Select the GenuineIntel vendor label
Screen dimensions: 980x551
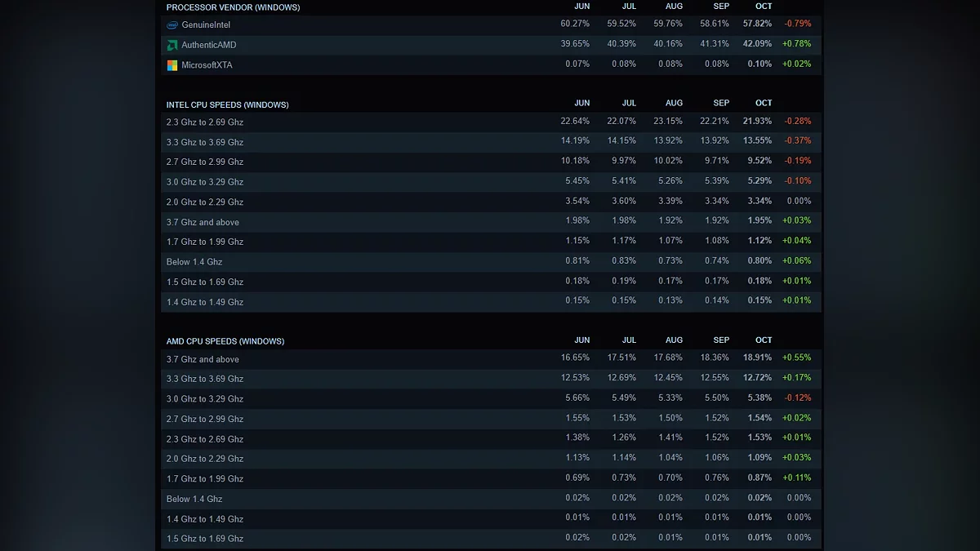tap(206, 25)
